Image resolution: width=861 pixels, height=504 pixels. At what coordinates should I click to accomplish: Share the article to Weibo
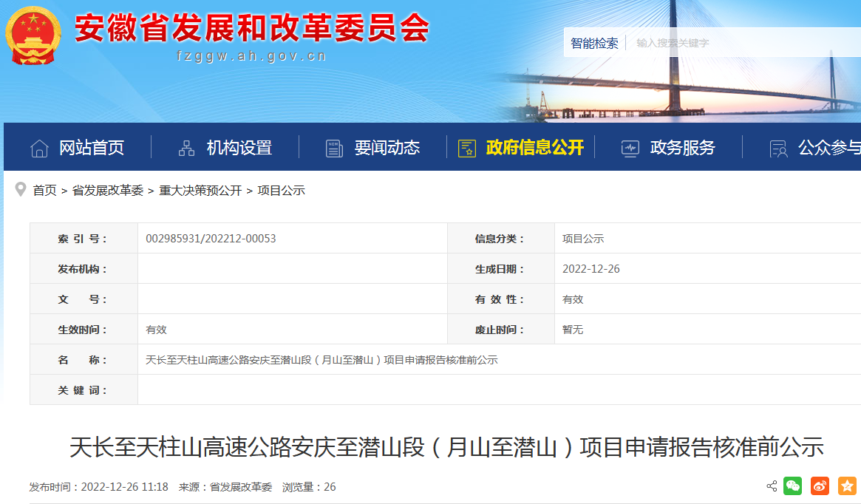(820, 486)
